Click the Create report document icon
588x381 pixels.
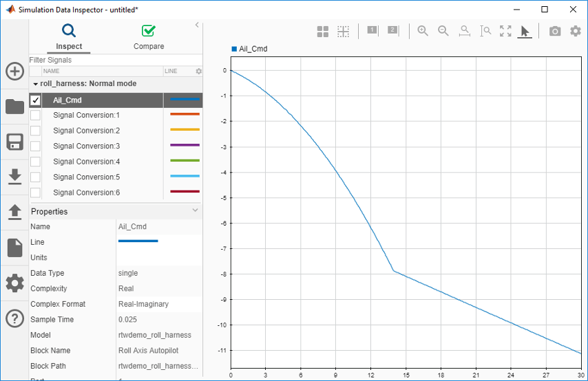[14, 248]
